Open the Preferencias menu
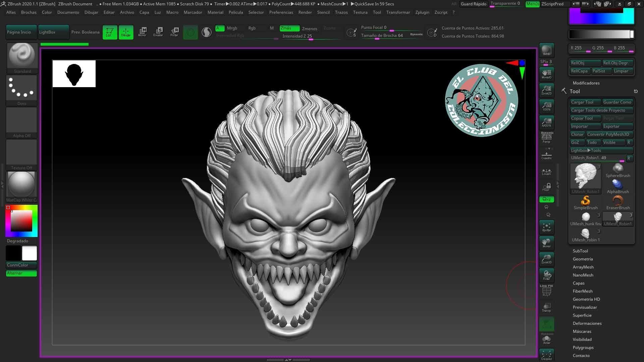Screen dimensions: 644x362 coord(281,12)
